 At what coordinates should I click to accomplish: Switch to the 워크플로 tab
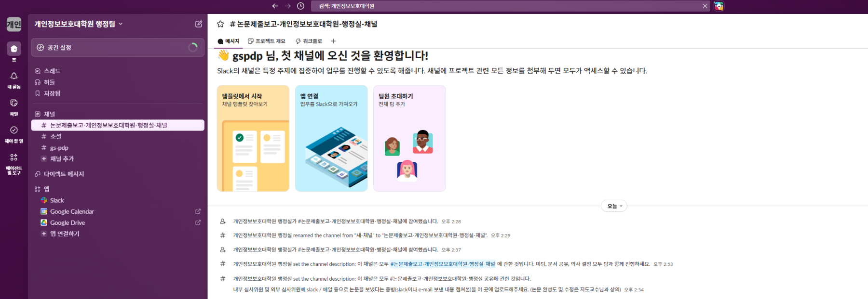309,41
